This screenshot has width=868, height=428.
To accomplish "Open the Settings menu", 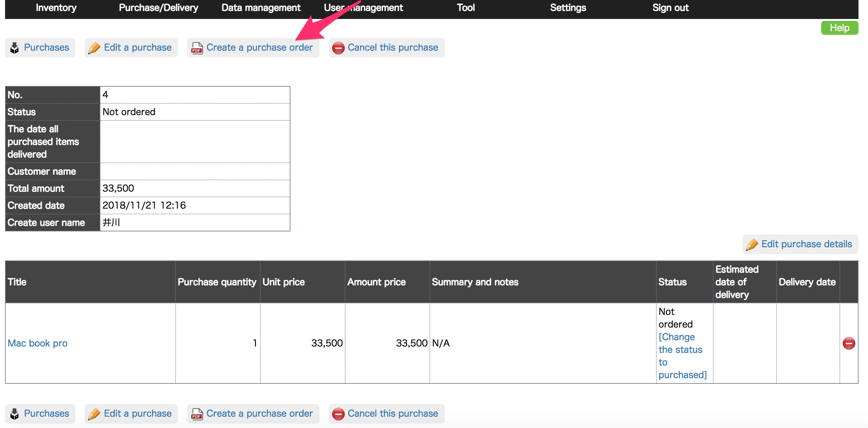I will click(568, 8).
